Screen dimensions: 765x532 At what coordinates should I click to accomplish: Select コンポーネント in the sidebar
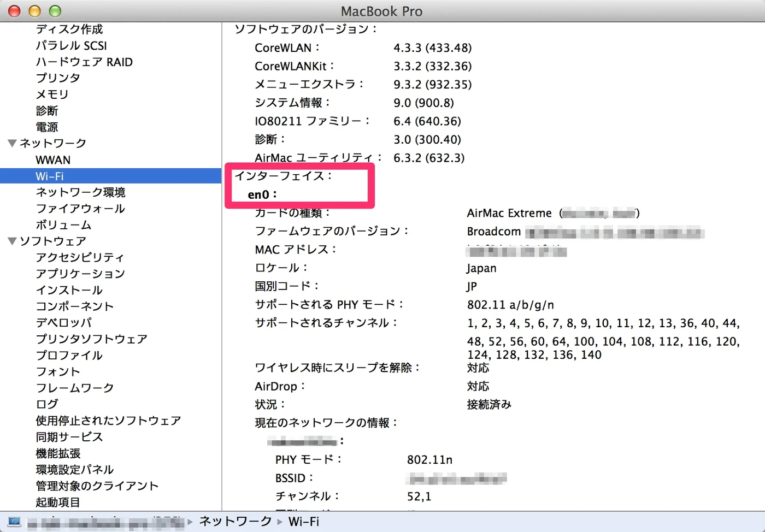(x=75, y=306)
